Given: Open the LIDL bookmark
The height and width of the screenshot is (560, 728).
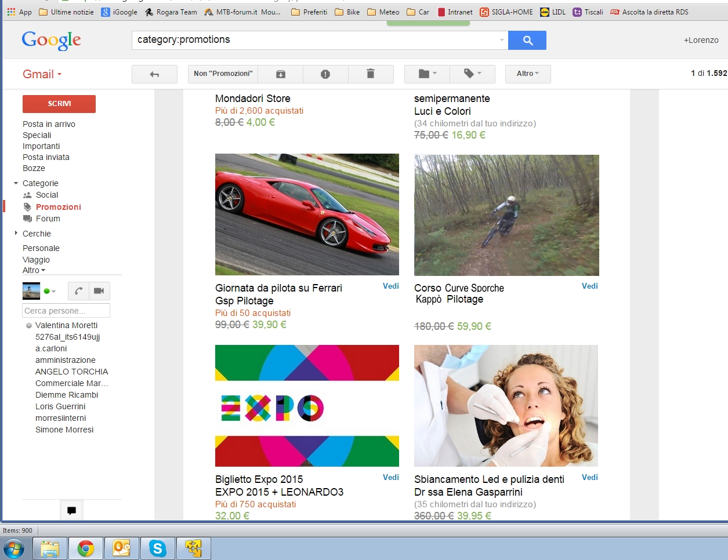Looking at the screenshot, I should click(553, 12).
